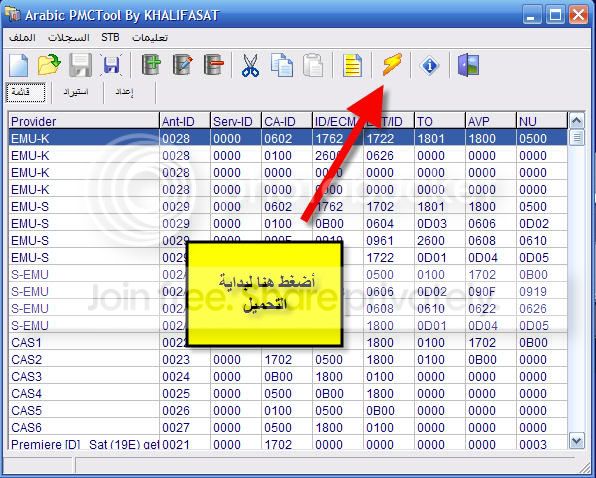Switch to the قائمة tab
Viewport: 596px width, 478px height.
pos(25,92)
